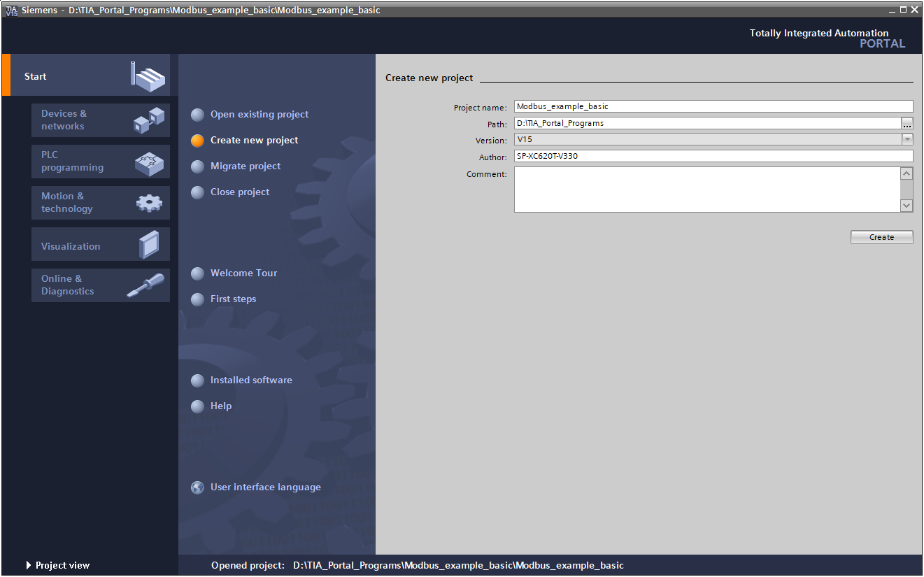Open the Welcome Tour entry
The image size is (924, 577).
(243, 273)
